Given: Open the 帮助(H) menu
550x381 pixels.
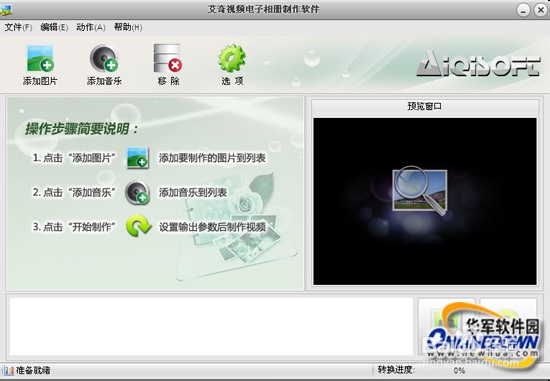Looking at the screenshot, I should [x=128, y=27].
